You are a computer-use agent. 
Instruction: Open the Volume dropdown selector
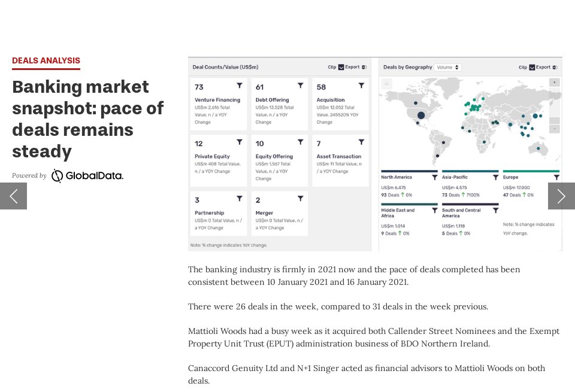coord(447,67)
